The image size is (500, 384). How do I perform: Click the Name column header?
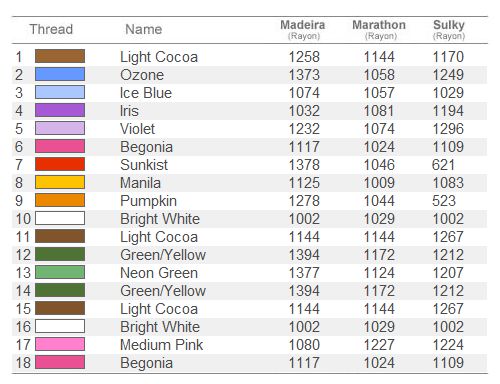[144, 29]
